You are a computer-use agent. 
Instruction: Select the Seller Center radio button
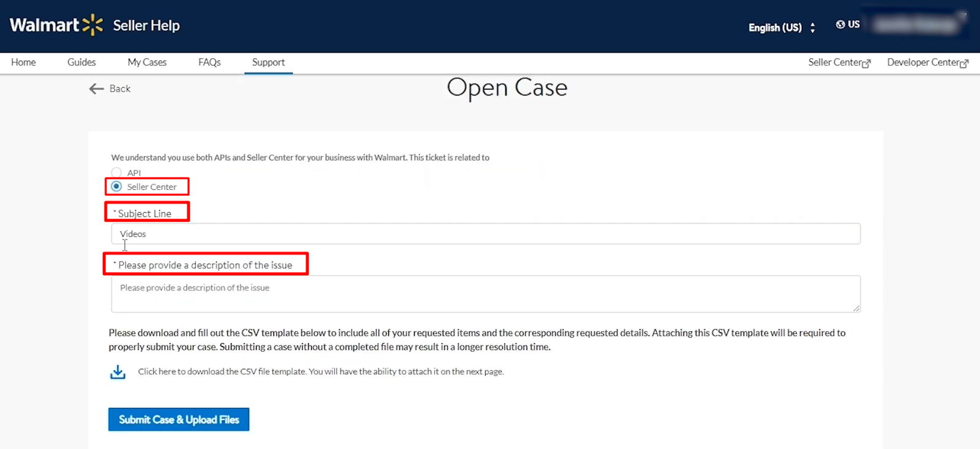[x=116, y=186]
